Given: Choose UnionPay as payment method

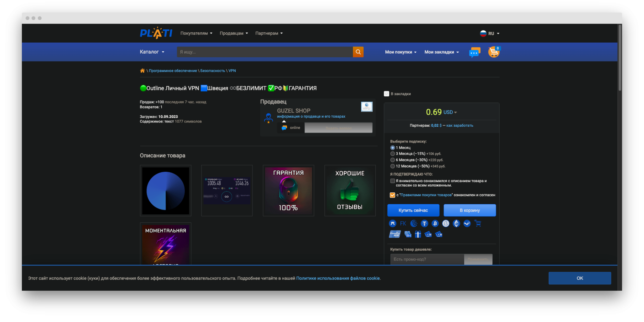Looking at the screenshot, I should pos(395,234).
